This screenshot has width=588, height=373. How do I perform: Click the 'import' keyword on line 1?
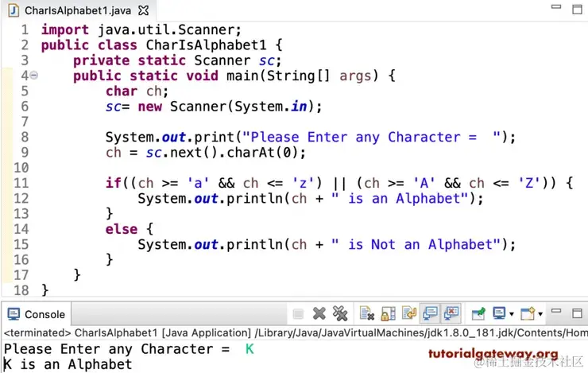pos(65,29)
